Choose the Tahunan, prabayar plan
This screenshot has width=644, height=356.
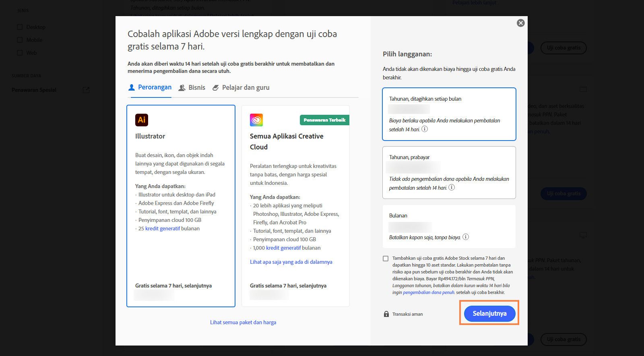point(449,172)
